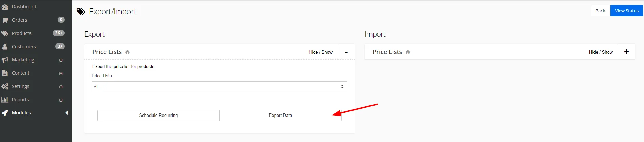The height and width of the screenshot is (142, 644).
Task: Expand Import Price Lists with plus button
Action: [x=626, y=52]
